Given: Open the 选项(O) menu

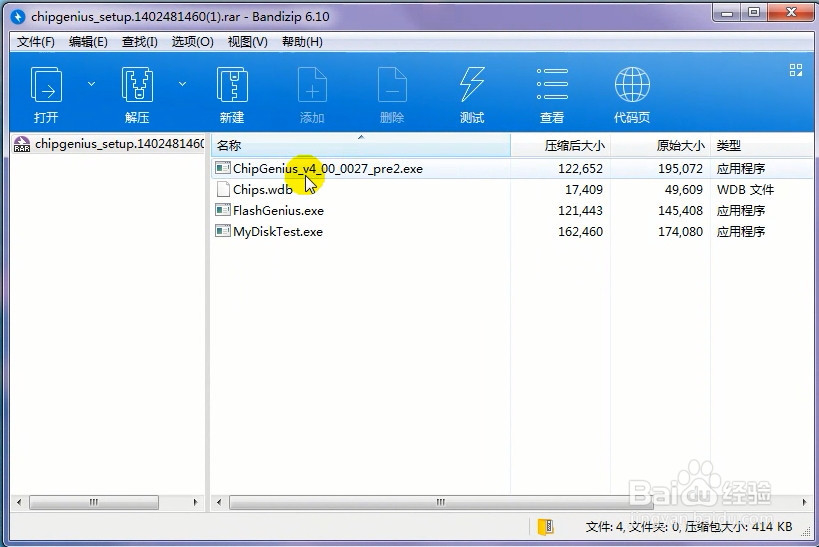Looking at the screenshot, I should pos(192,42).
